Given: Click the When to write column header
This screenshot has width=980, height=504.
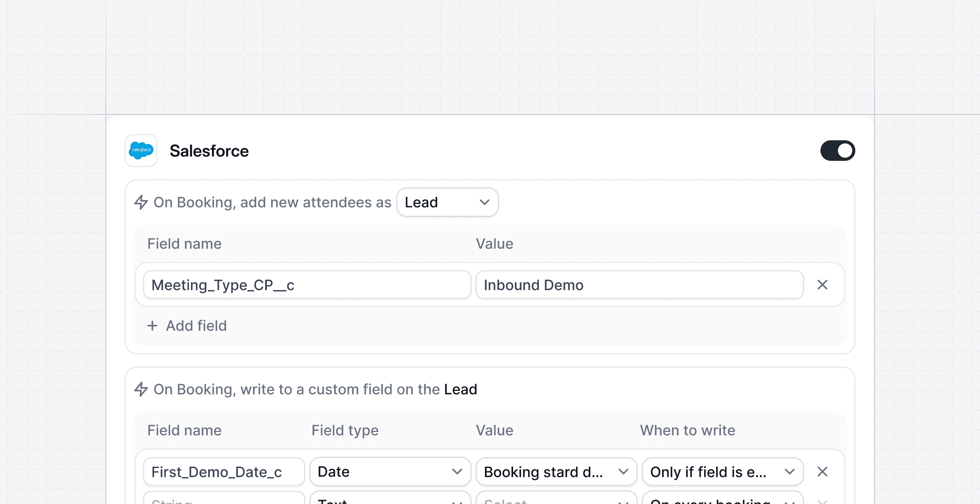Looking at the screenshot, I should pyautogui.click(x=687, y=430).
